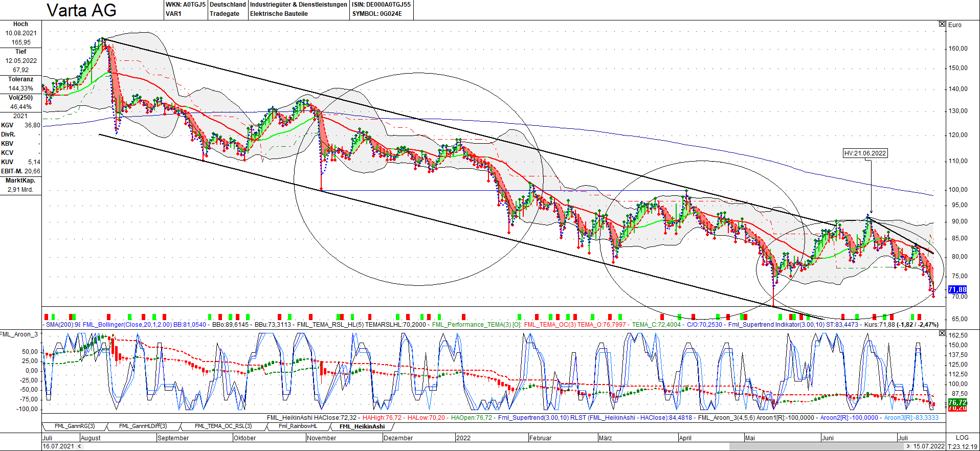Select the active FML_HeikinAshi tab
The width and height of the screenshot is (980, 451).
362,426
